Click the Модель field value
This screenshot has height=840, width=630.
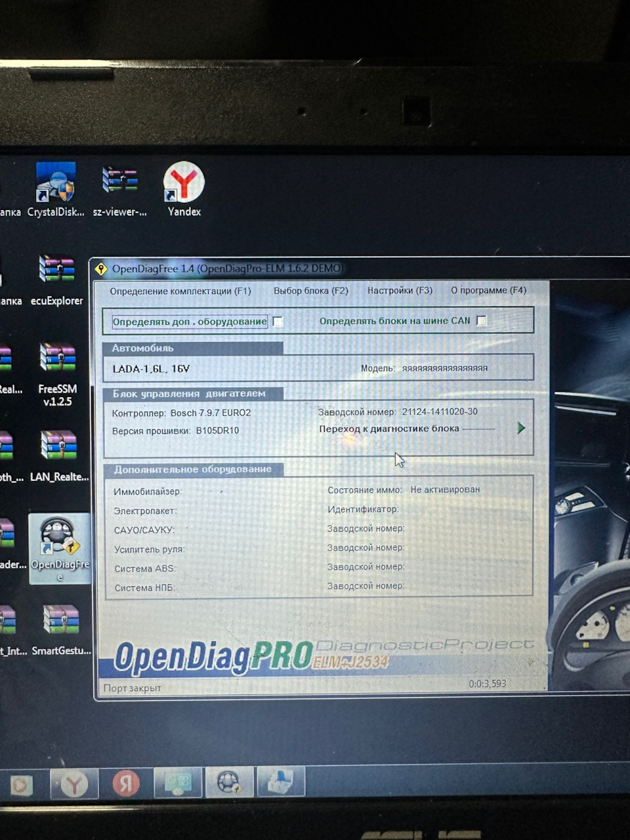(445, 368)
